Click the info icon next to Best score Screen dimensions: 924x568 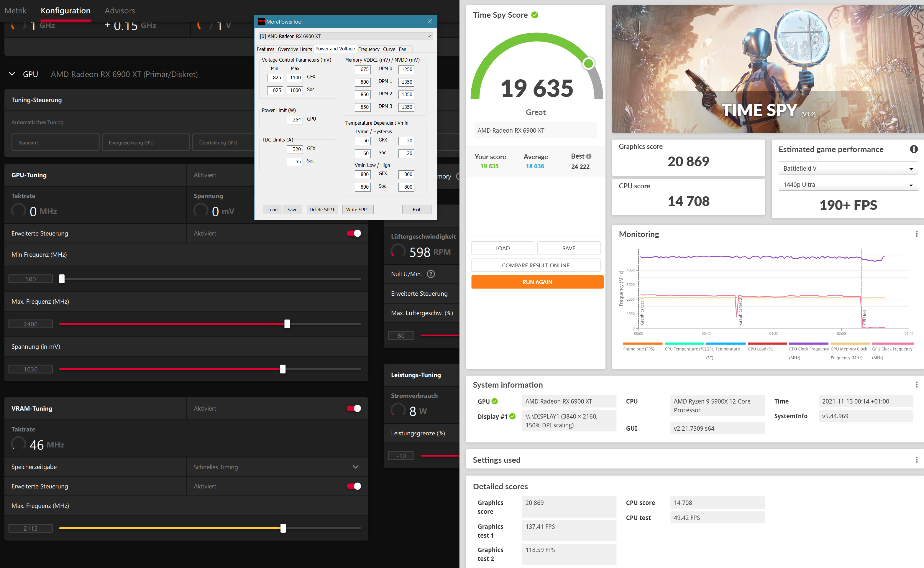[x=589, y=156]
